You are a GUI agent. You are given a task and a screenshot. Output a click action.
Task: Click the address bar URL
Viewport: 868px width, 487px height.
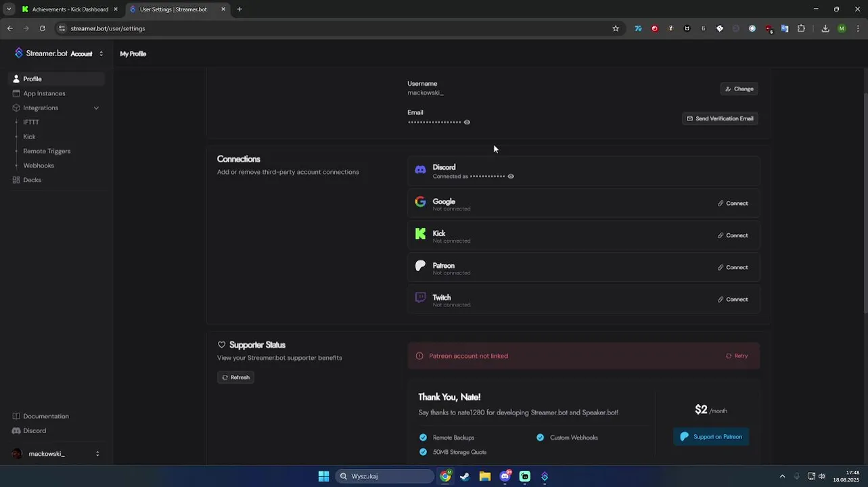click(x=108, y=28)
